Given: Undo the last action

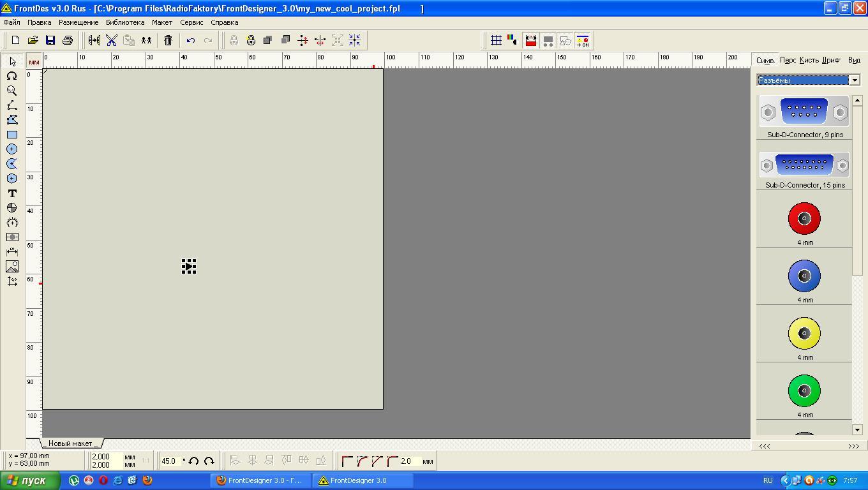Looking at the screenshot, I should (190, 40).
